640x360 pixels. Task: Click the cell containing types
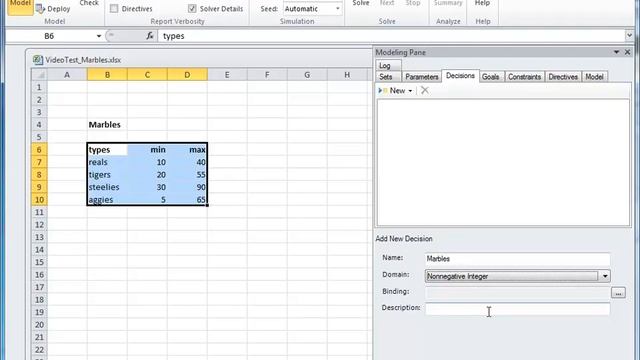pos(107,150)
